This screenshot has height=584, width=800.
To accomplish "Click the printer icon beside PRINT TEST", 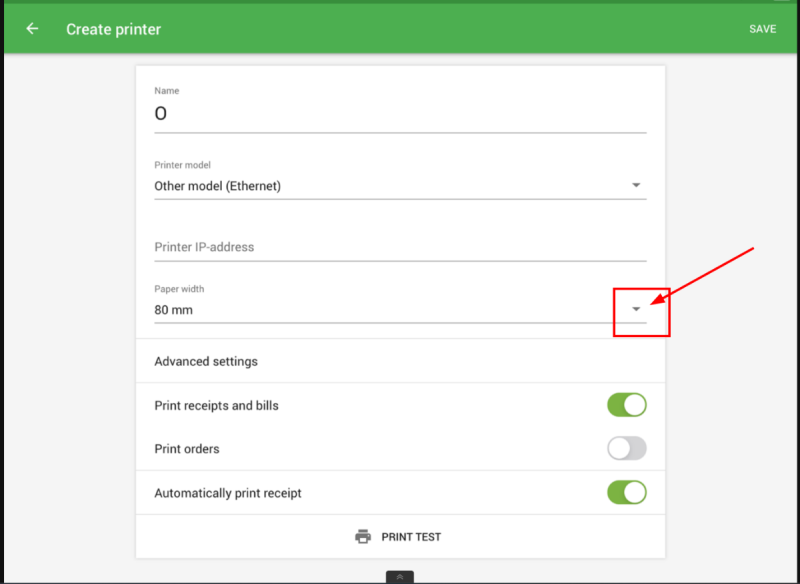I will (363, 537).
